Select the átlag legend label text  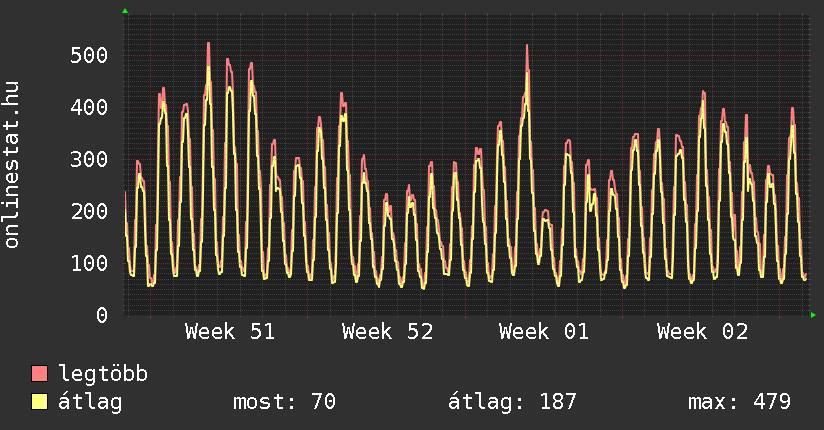[90, 403]
